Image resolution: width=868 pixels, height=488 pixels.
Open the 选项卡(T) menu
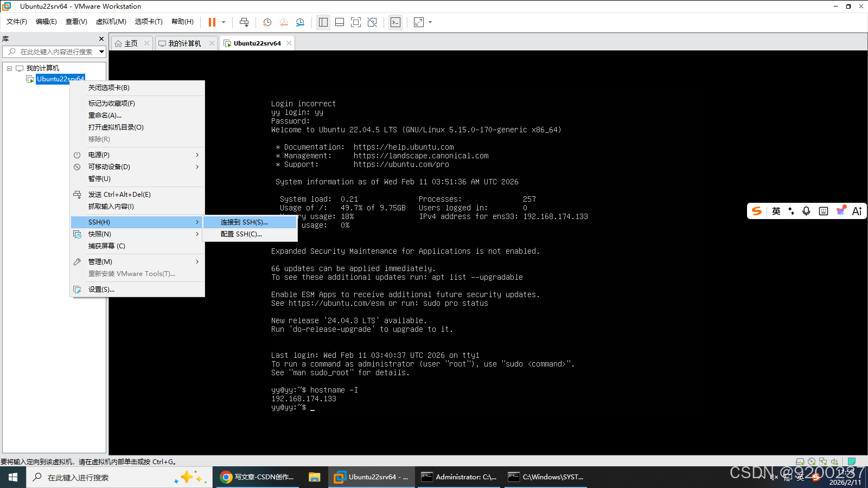point(149,22)
